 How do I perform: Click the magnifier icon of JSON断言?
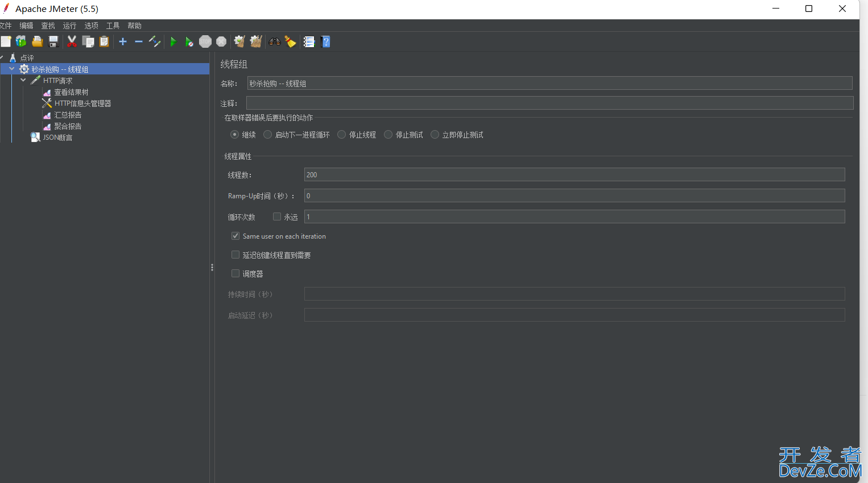(x=35, y=137)
